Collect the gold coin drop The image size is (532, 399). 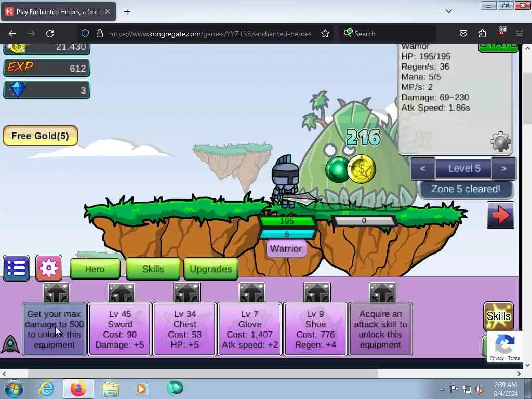pyautogui.click(x=362, y=169)
